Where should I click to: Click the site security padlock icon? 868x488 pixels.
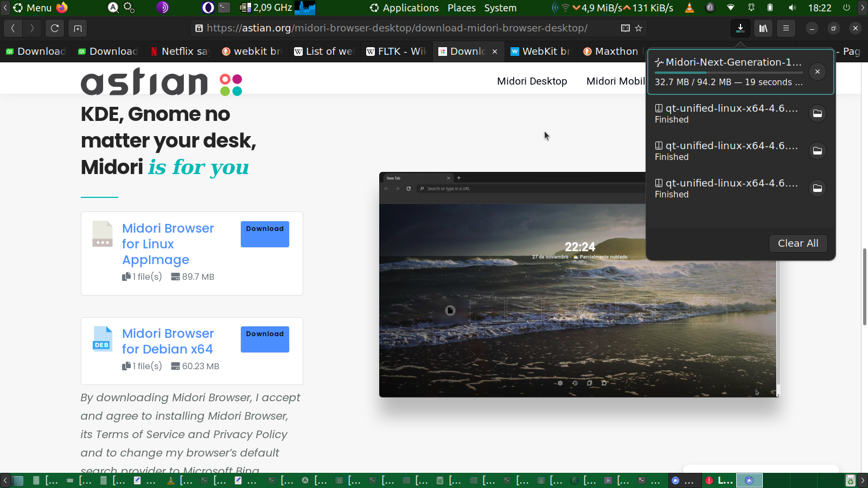199,28
